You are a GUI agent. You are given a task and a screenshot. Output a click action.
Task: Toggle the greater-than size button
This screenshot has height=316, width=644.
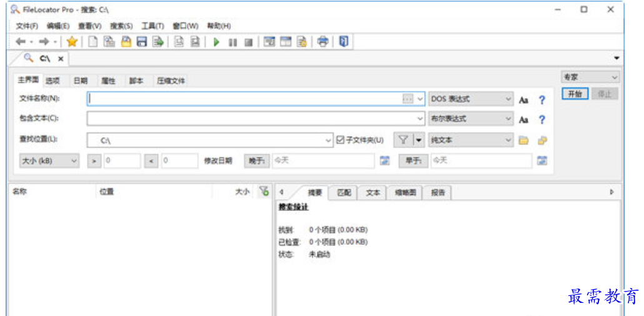(94, 161)
